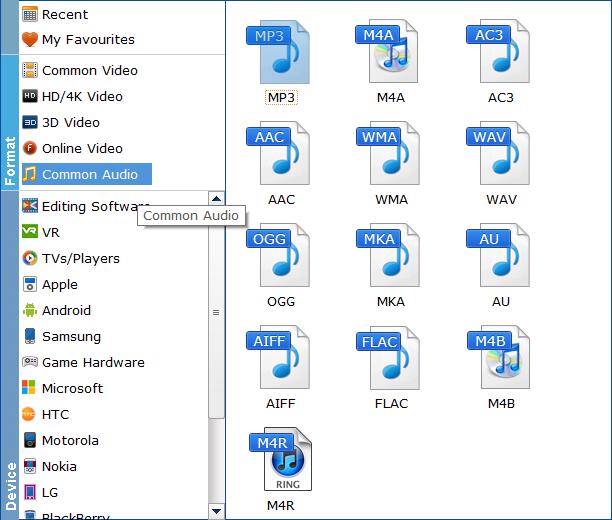
Task: Click the gamepad icon for Game Hardware
Action: (30, 362)
